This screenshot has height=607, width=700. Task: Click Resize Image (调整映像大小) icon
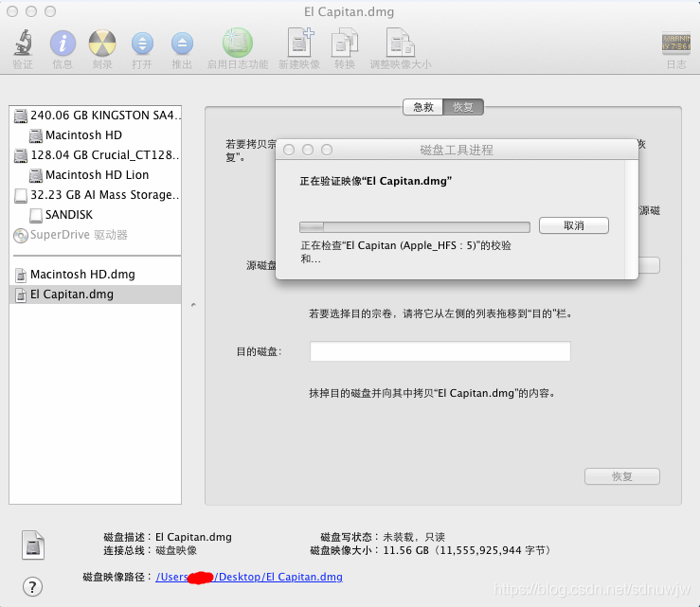[401, 43]
